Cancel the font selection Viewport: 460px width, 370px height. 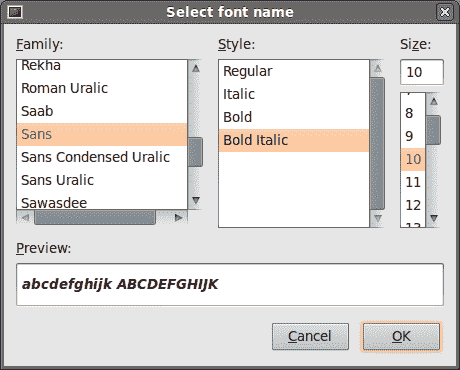(x=310, y=336)
